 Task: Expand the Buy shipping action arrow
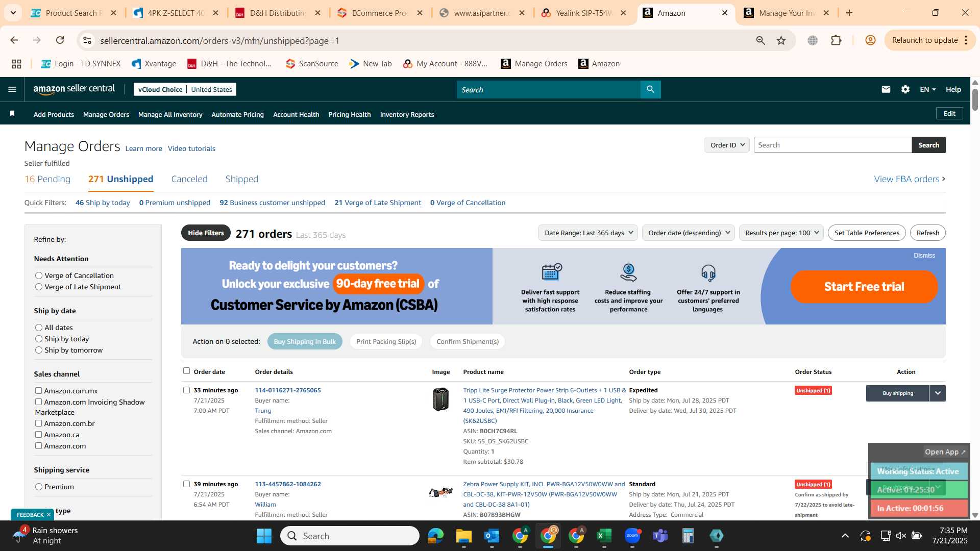(937, 393)
